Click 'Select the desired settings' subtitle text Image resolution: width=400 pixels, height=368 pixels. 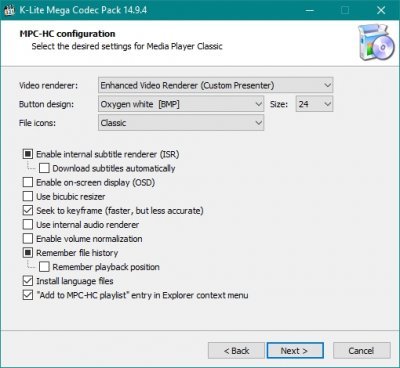tap(127, 46)
